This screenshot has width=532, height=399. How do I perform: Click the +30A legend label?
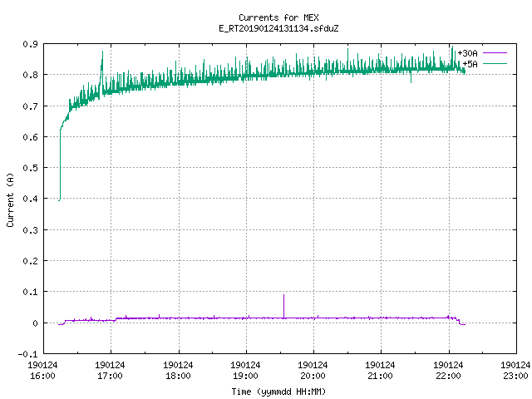click(467, 53)
